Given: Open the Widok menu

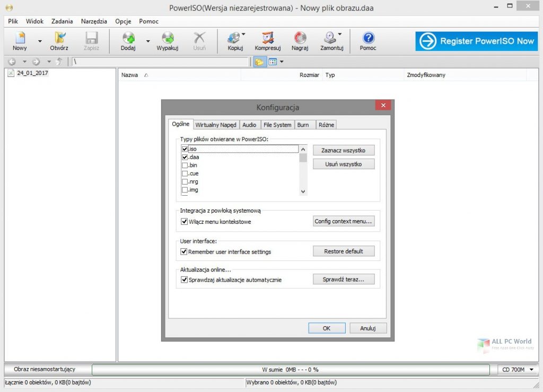Looking at the screenshot, I should 34,21.
